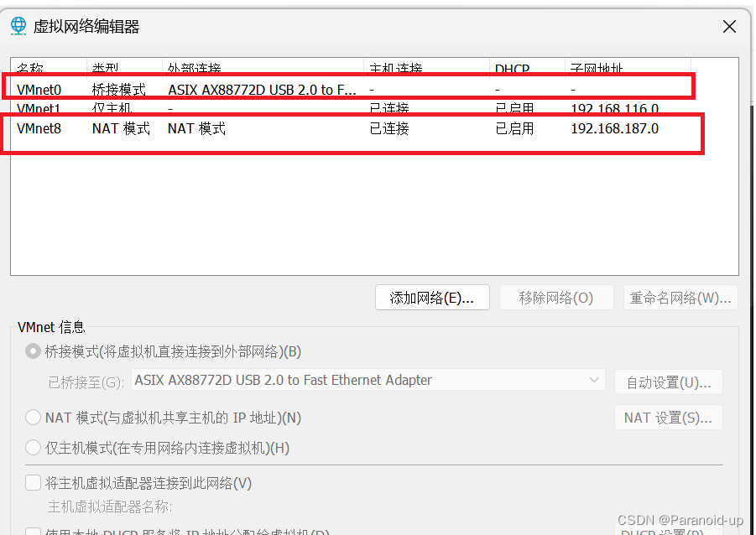756x535 pixels.
Task: Click the 主机连接 column header
Action: pyautogui.click(x=427, y=67)
